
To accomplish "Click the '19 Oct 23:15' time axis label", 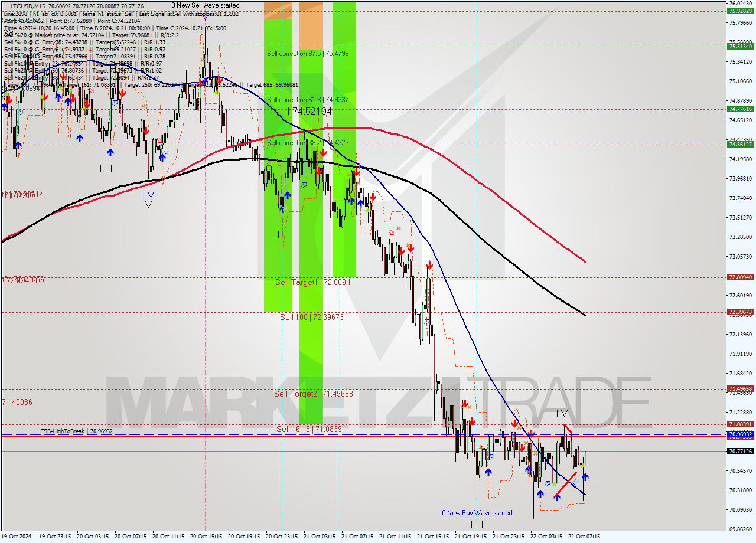I will [55, 537].
